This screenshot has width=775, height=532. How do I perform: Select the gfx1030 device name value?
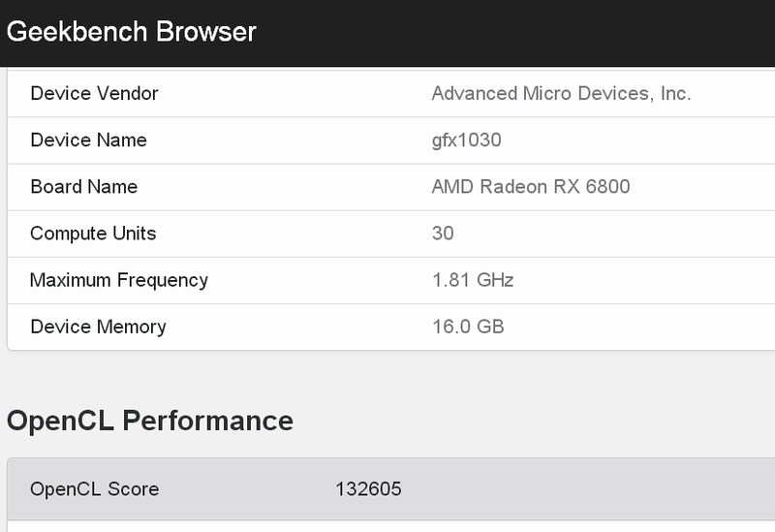click(x=466, y=140)
